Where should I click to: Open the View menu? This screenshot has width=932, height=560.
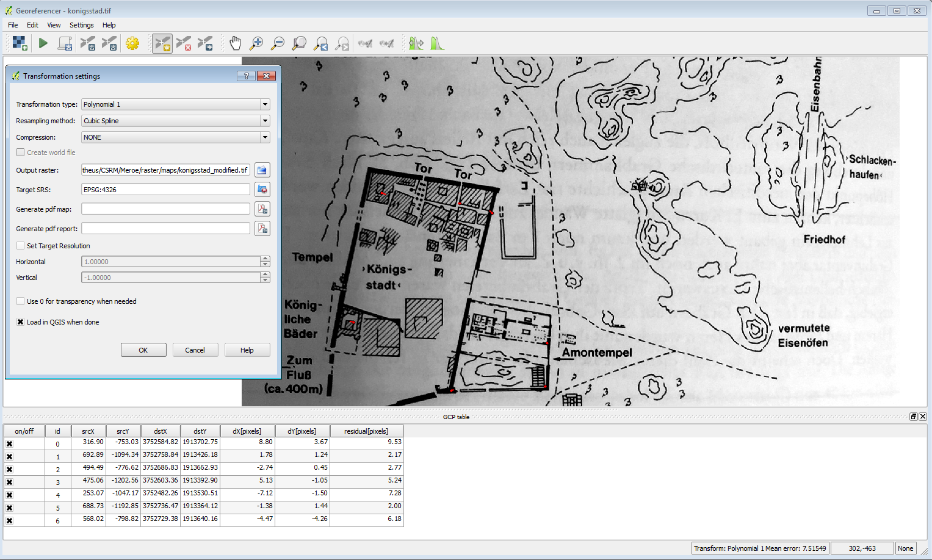[54, 25]
